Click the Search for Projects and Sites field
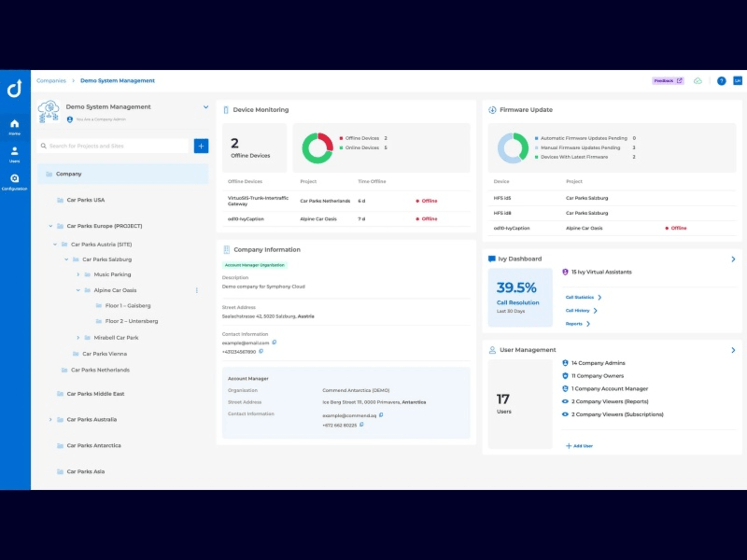This screenshot has width=747, height=560. point(112,146)
